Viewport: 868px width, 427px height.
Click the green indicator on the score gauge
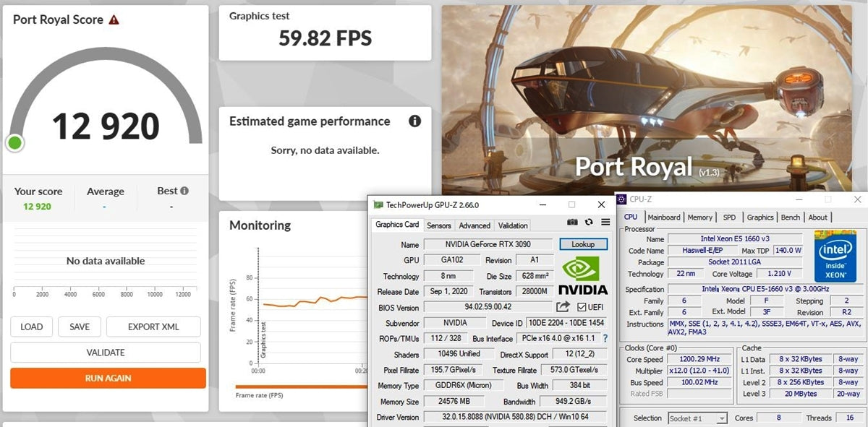click(x=14, y=142)
